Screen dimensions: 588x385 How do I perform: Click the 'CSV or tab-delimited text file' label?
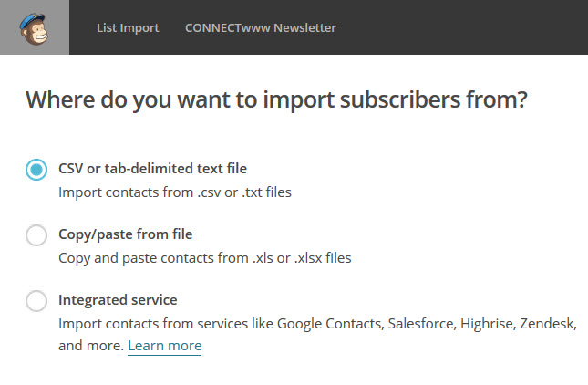(152, 169)
